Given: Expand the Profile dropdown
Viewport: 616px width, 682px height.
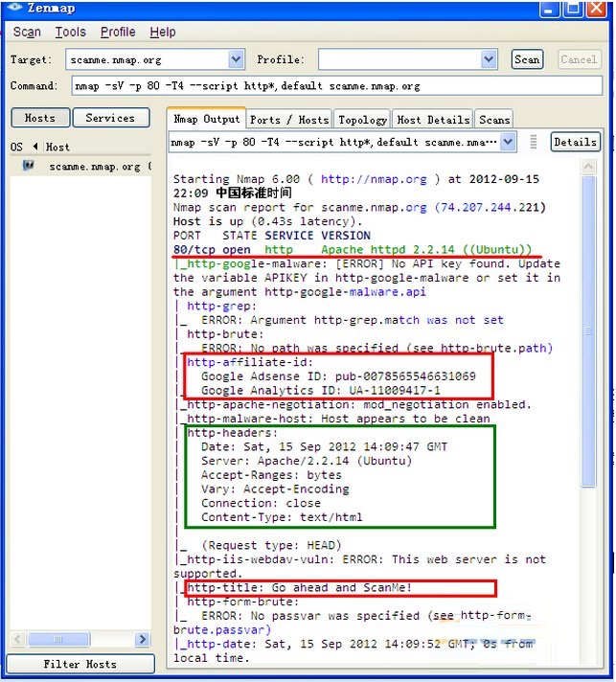Looking at the screenshot, I should click(x=489, y=59).
